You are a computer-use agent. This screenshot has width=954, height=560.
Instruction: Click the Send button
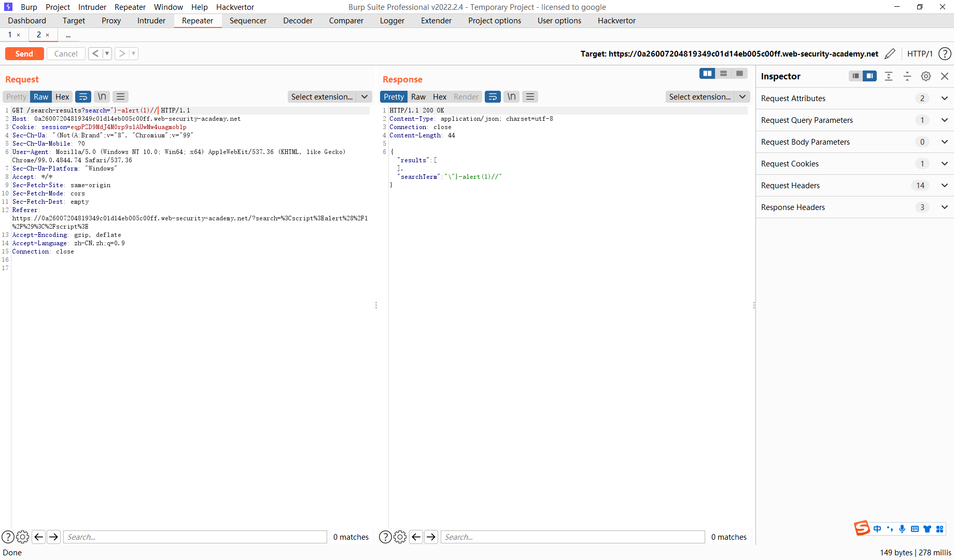(x=24, y=53)
